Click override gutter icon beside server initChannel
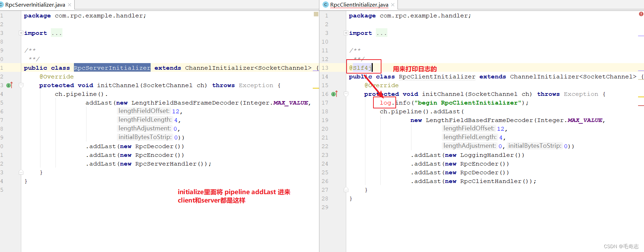The width and height of the screenshot is (644, 252). pyautogui.click(x=9, y=85)
